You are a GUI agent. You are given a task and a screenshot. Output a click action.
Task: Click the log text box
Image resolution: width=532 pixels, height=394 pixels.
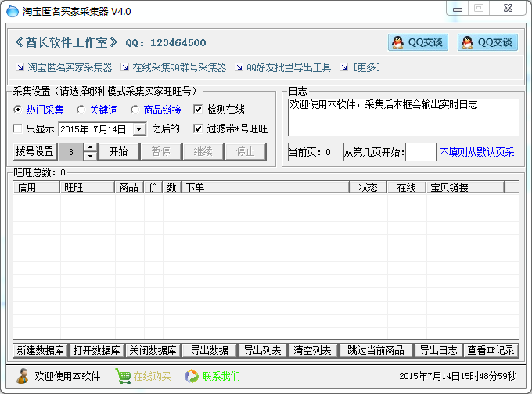pos(404,117)
